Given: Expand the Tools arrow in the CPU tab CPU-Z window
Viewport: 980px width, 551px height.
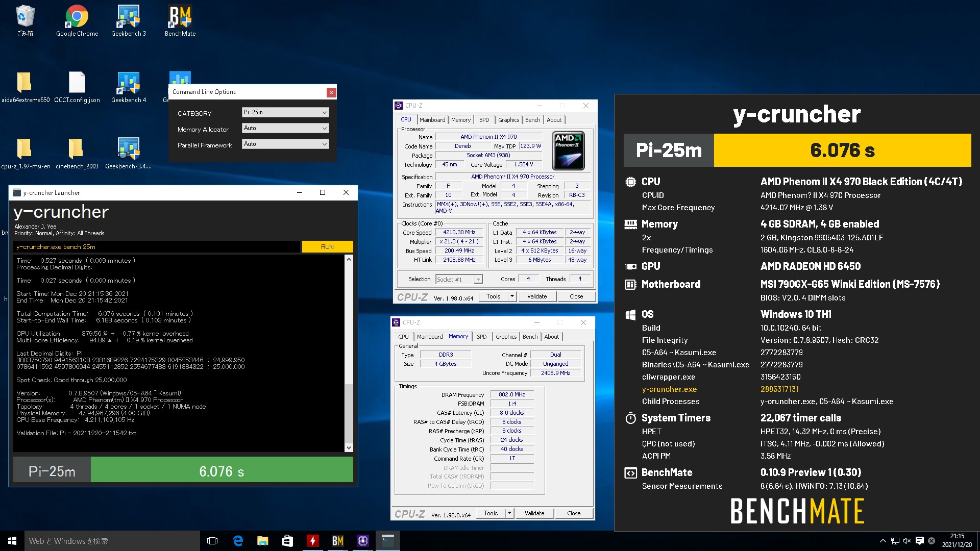Looking at the screenshot, I should tap(512, 296).
